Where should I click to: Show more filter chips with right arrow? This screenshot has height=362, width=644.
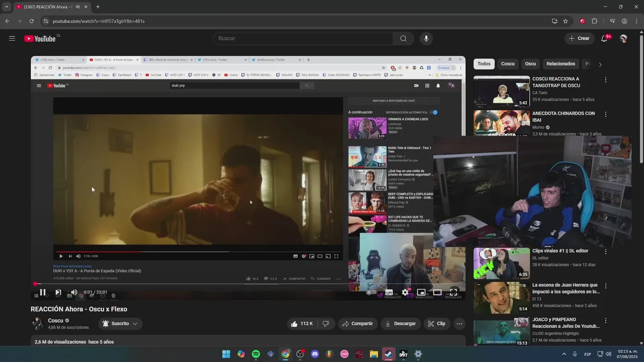pyautogui.click(x=600, y=64)
